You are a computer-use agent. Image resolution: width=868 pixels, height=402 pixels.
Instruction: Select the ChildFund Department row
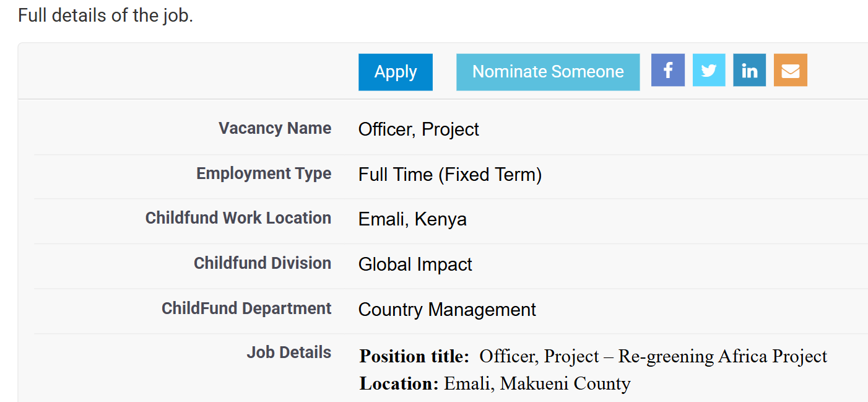(246, 308)
